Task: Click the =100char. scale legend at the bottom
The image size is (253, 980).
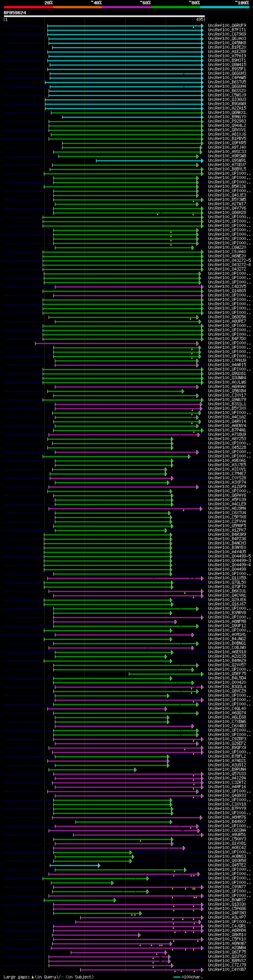Action: [x=188, y=977]
